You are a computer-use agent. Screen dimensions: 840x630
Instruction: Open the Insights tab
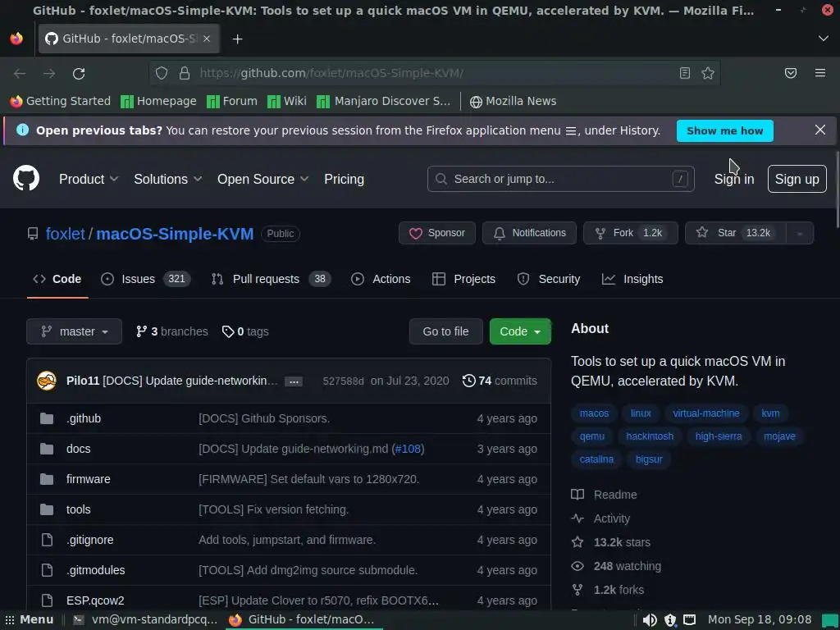632,279
